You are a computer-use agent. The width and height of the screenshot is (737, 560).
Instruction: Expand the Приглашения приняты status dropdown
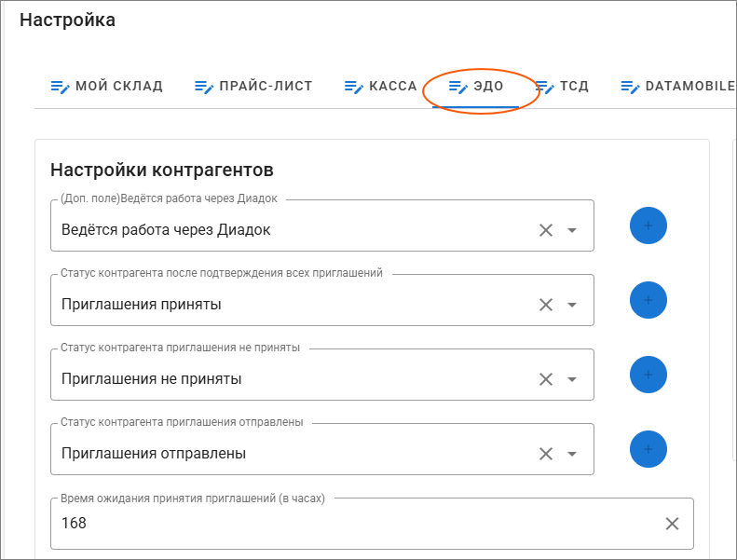[572, 305]
